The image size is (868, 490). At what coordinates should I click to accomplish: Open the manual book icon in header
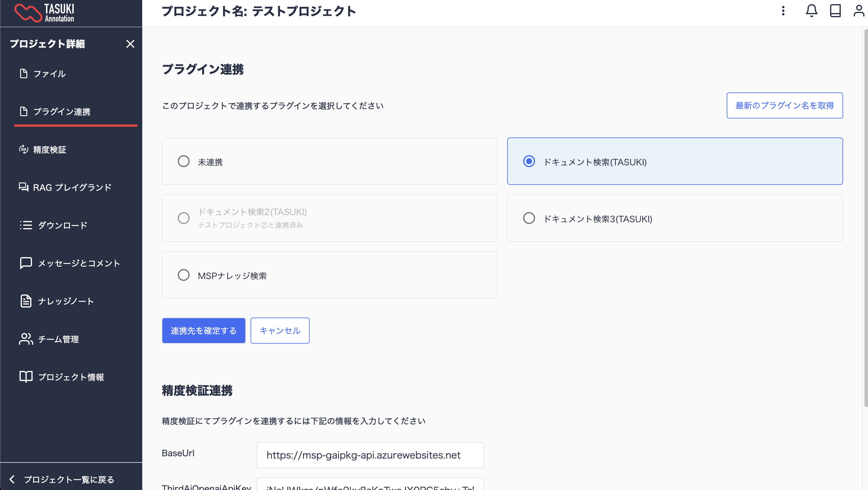835,11
